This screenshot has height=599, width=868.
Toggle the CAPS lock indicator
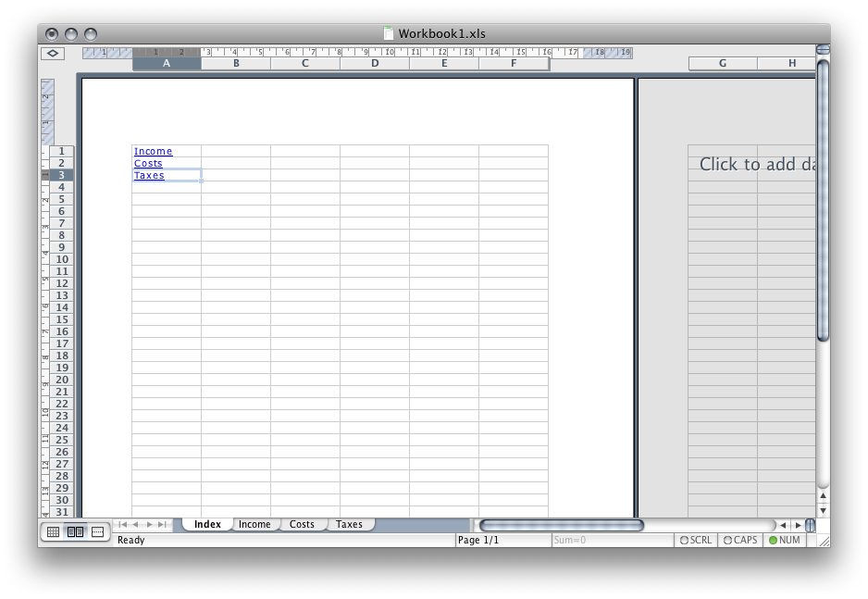pyautogui.click(x=740, y=540)
